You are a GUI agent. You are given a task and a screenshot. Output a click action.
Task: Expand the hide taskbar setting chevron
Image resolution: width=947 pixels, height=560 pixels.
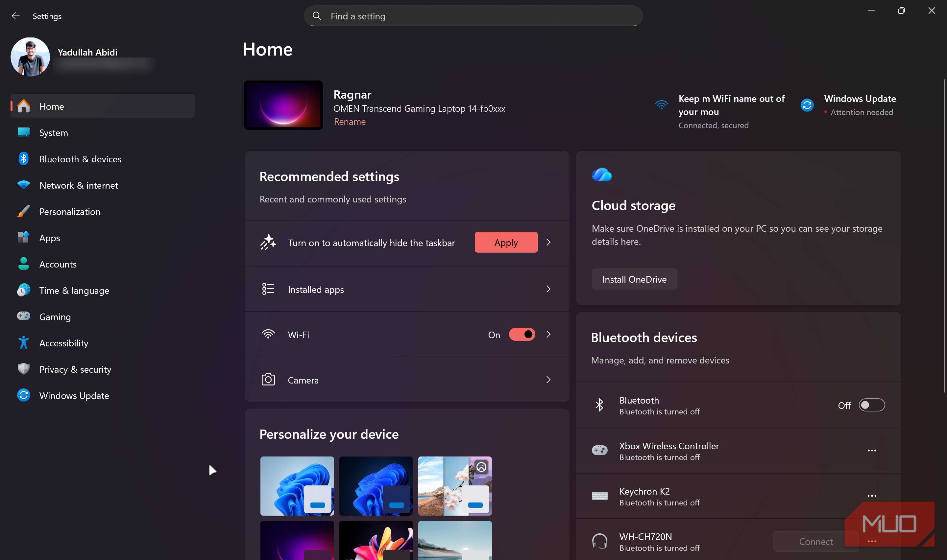548,242
